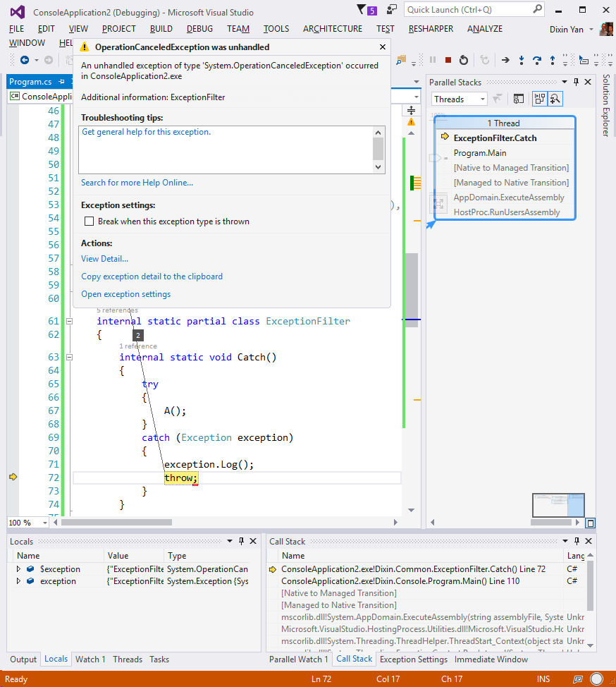The image size is (616, 687).
Task: Click the Parallel Stacks minimap thumbnail
Action: tap(558, 505)
